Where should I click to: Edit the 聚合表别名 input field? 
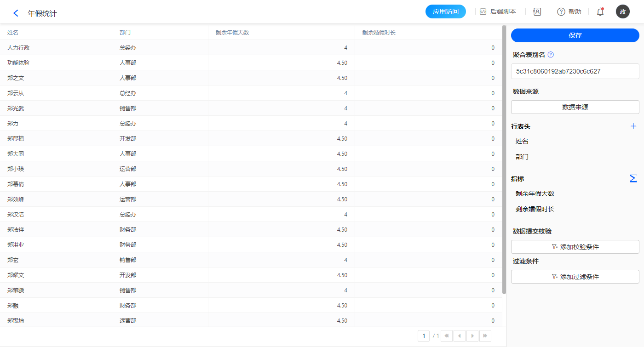click(x=575, y=71)
